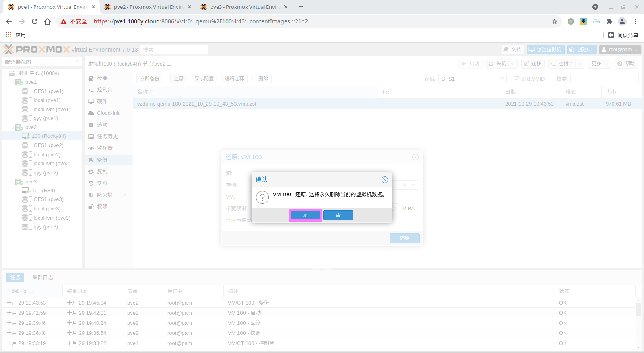Click the apps grid icon in bookmarks bar
Screen dimensions: 644x353
[8, 35]
